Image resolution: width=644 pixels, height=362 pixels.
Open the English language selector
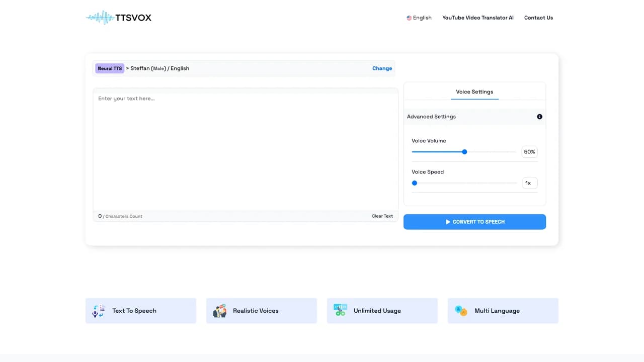419,18
